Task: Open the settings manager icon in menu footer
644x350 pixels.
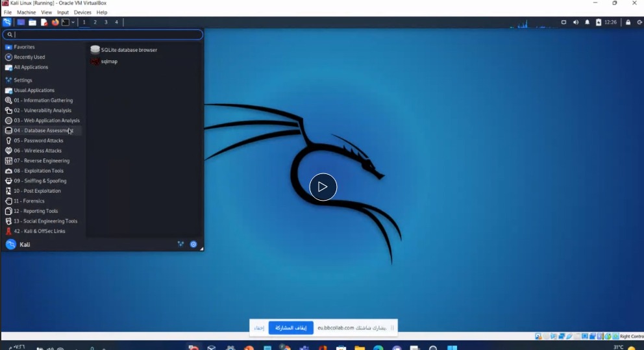Action: tap(180, 244)
